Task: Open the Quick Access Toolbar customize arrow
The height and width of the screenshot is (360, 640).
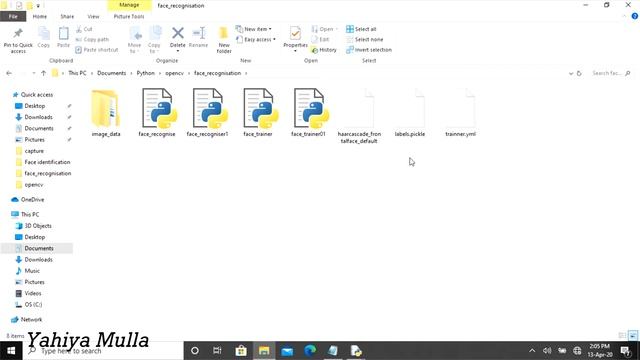Action: point(38,6)
